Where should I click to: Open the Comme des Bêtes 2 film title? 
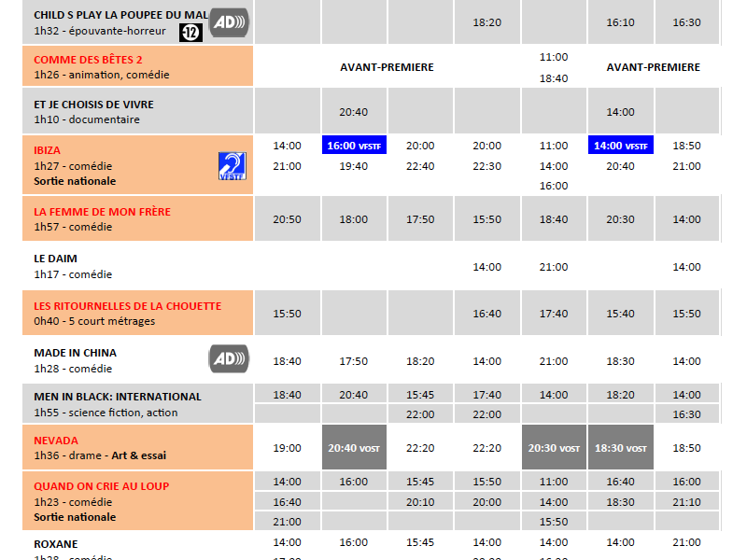tap(89, 59)
